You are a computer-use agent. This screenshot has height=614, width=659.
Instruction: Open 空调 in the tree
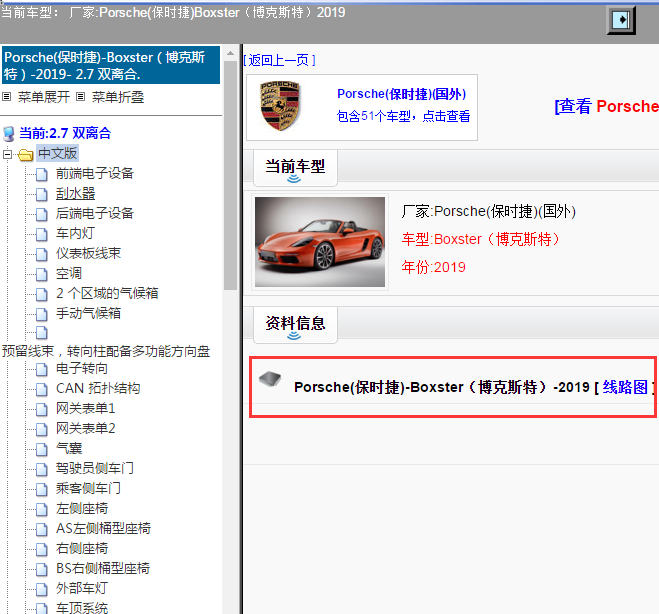click(69, 273)
